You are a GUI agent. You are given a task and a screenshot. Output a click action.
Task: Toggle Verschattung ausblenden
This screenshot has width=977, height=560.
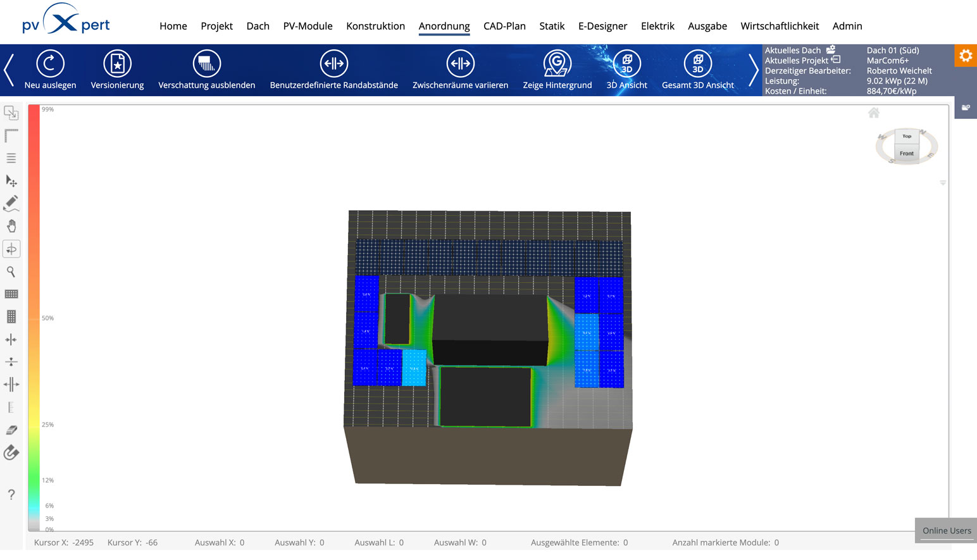pos(206,64)
